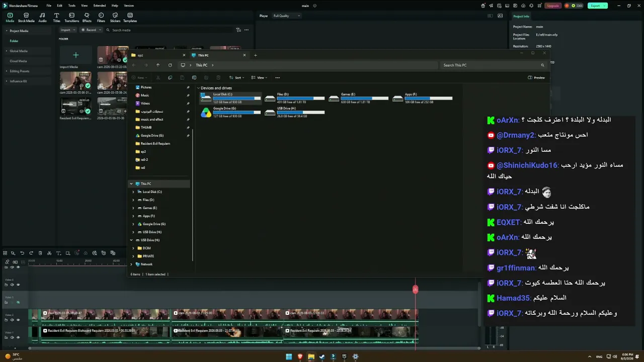Open Brave browser from the taskbar
Viewport: 644px width, 362px height.
pos(300,357)
